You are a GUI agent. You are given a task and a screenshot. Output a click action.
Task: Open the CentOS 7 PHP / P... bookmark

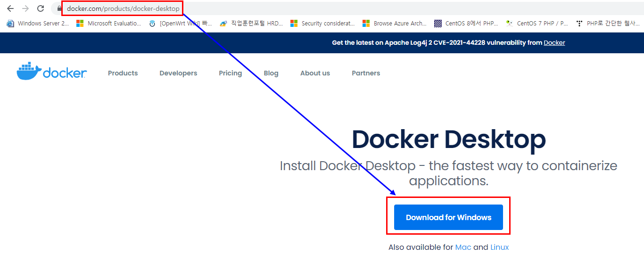tap(537, 23)
